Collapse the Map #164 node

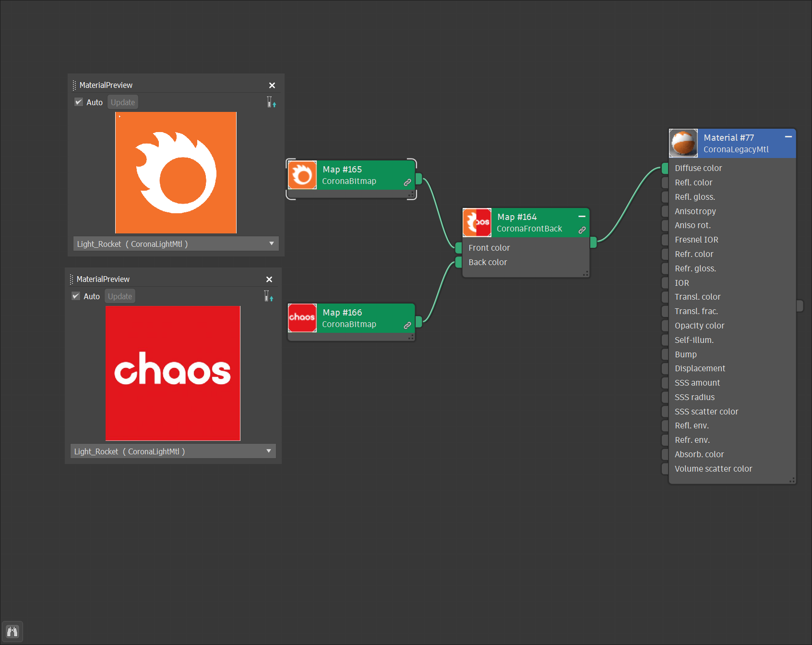[x=582, y=217]
